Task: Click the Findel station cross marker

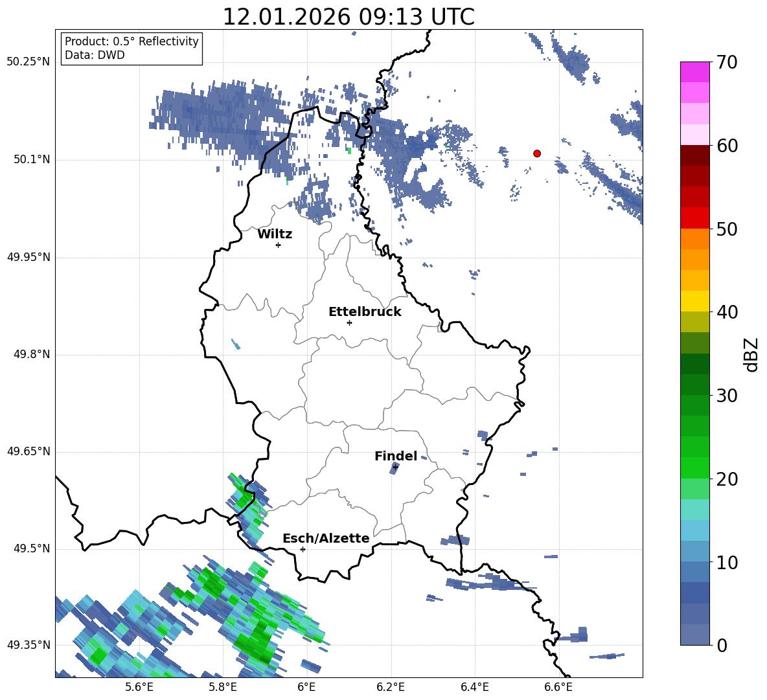Action: 395,468
